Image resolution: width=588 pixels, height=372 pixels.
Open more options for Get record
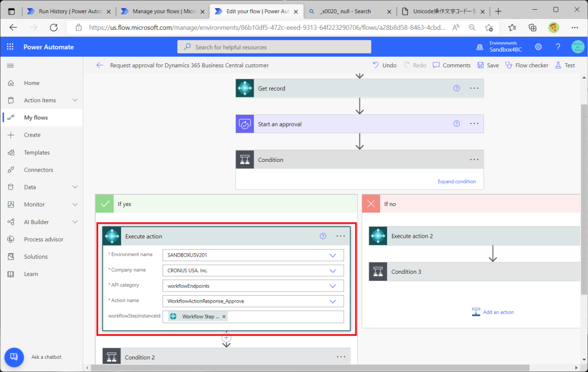(x=474, y=88)
